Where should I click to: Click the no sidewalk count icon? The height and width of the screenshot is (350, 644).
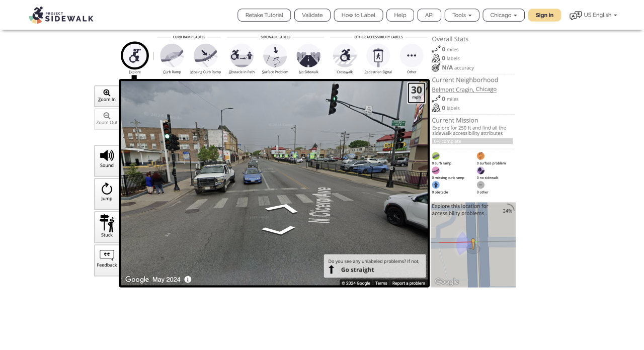[x=480, y=170]
